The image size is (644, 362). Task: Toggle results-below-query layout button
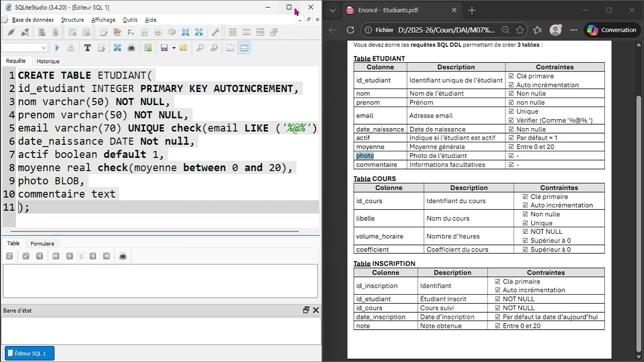point(244,48)
